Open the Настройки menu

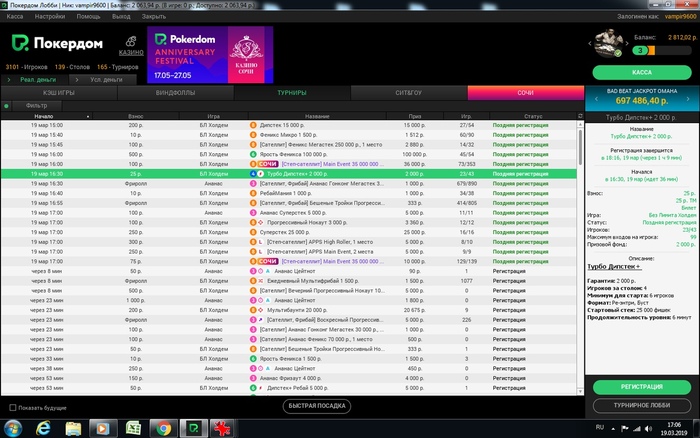(x=50, y=17)
